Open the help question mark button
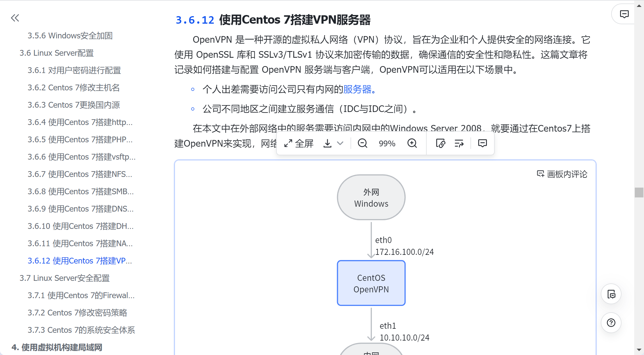The height and width of the screenshot is (355, 644). point(611,322)
